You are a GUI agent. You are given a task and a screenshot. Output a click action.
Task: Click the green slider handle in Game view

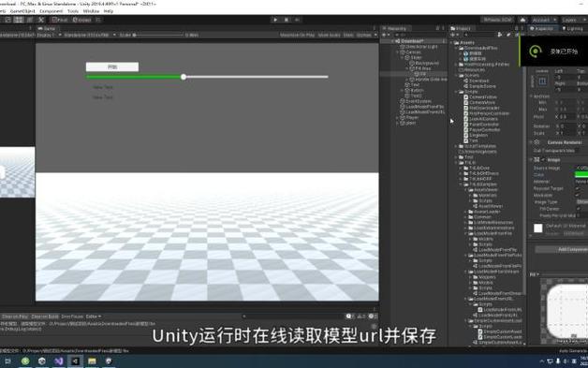point(184,77)
